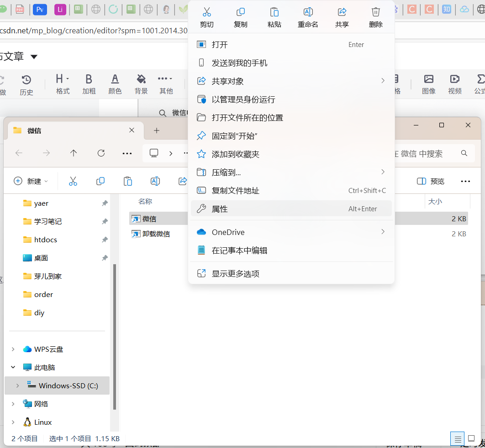The width and height of the screenshot is (485, 448).
Task: Switch to details view icon in status bar
Action: (x=458, y=439)
